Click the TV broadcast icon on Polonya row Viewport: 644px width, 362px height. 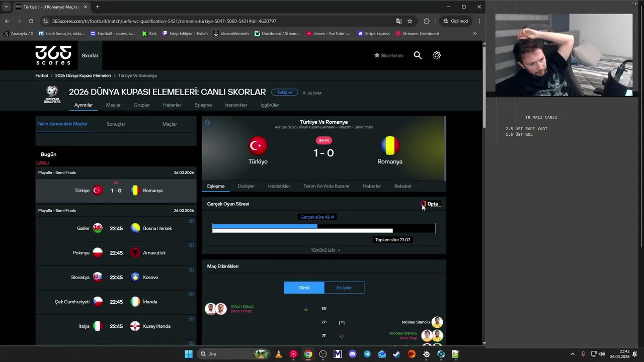coord(191,245)
